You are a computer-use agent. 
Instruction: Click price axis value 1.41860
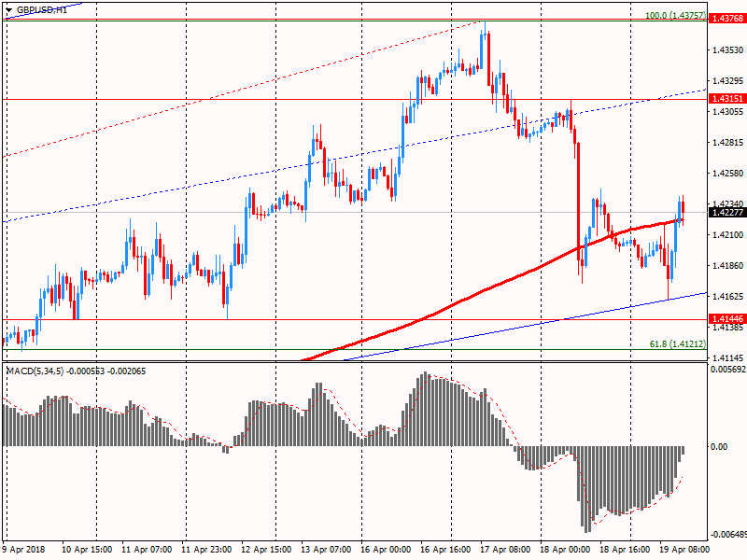[727, 265]
